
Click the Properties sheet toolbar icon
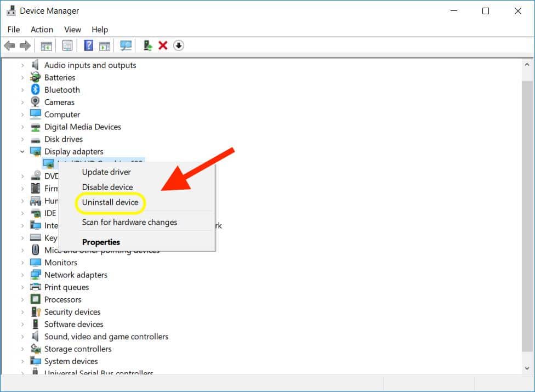[67, 46]
